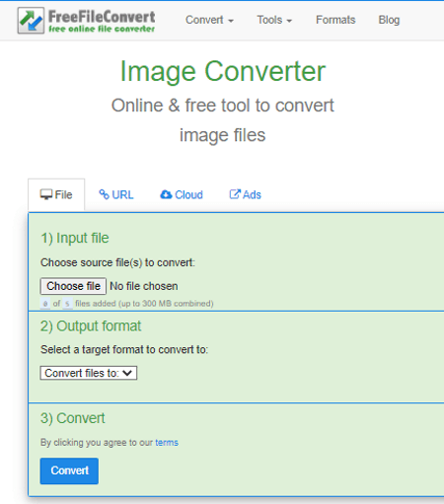Image resolution: width=444 pixels, height=504 pixels.
Task: Open the Ads tab
Action: click(x=245, y=195)
